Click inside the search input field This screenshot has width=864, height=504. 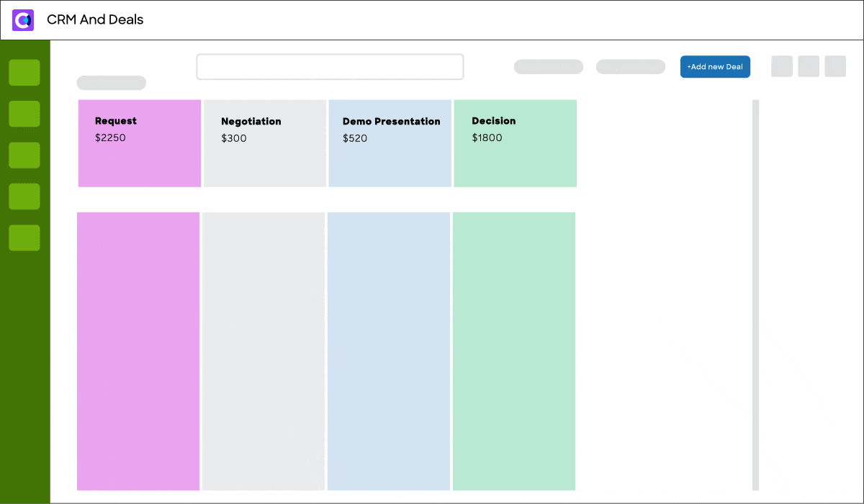(x=330, y=66)
